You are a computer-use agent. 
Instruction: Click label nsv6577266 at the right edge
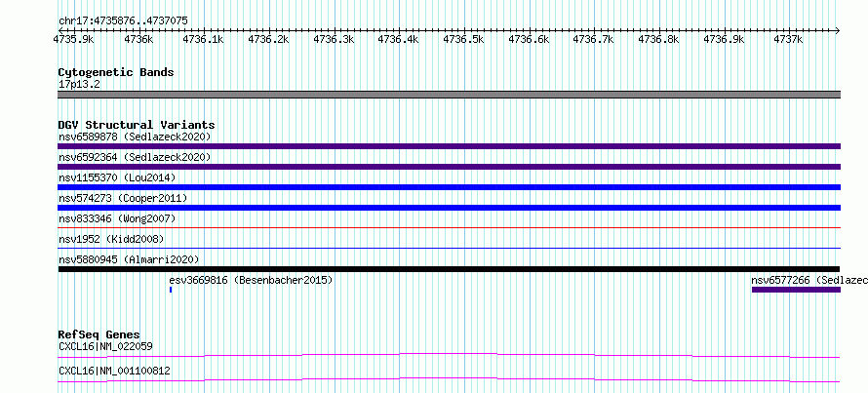[x=809, y=280]
